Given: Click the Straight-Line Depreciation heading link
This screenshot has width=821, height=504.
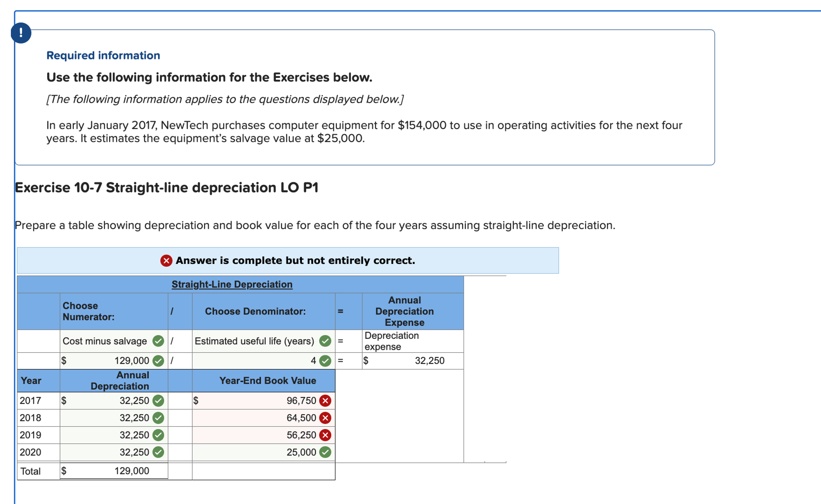Looking at the screenshot, I should tap(232, 284).
